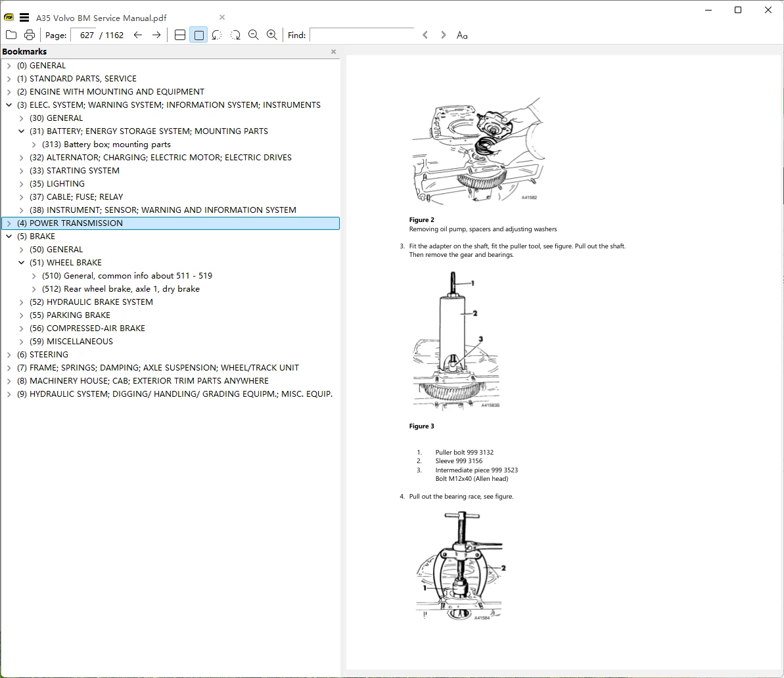Select (56) COMPRESSED-AIR BRAKE bookmark

(x=87, y=328)
